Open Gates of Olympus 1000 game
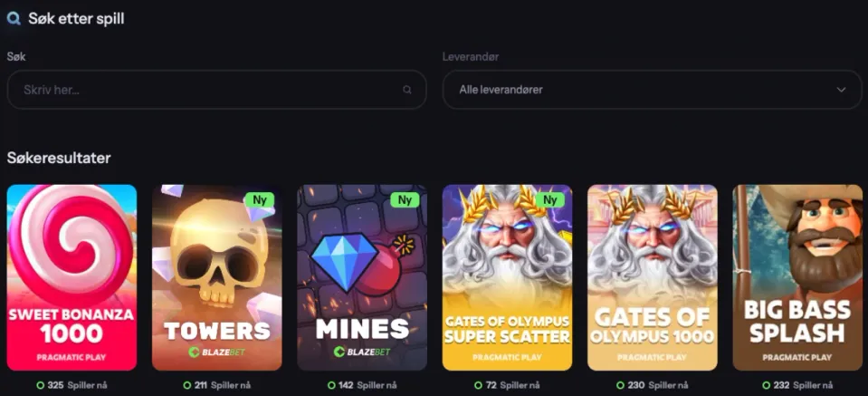Screen dimensions: 868x396 652,277
